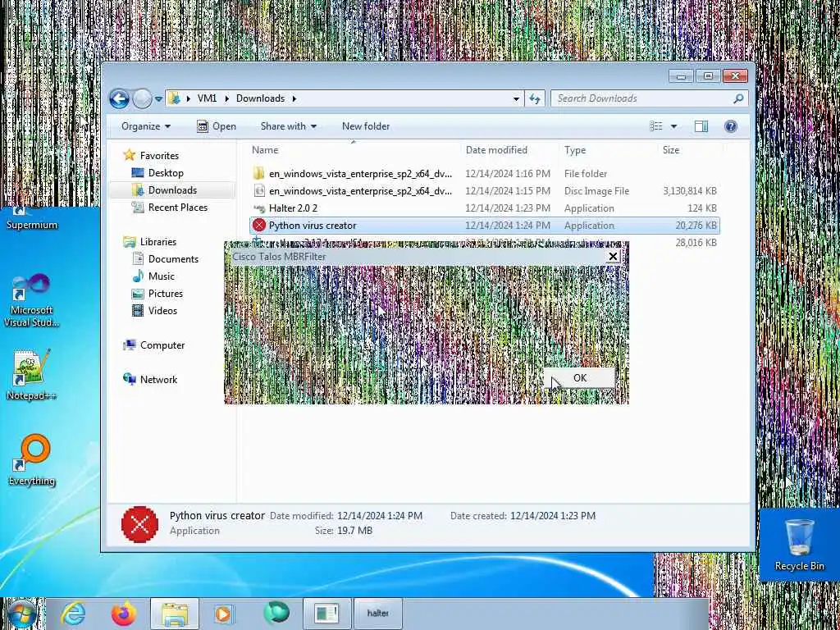Screen dimensions: 840x630
Task: Click the Microsoft Visual Studio desktop shortcut
Action: point(32,300)
